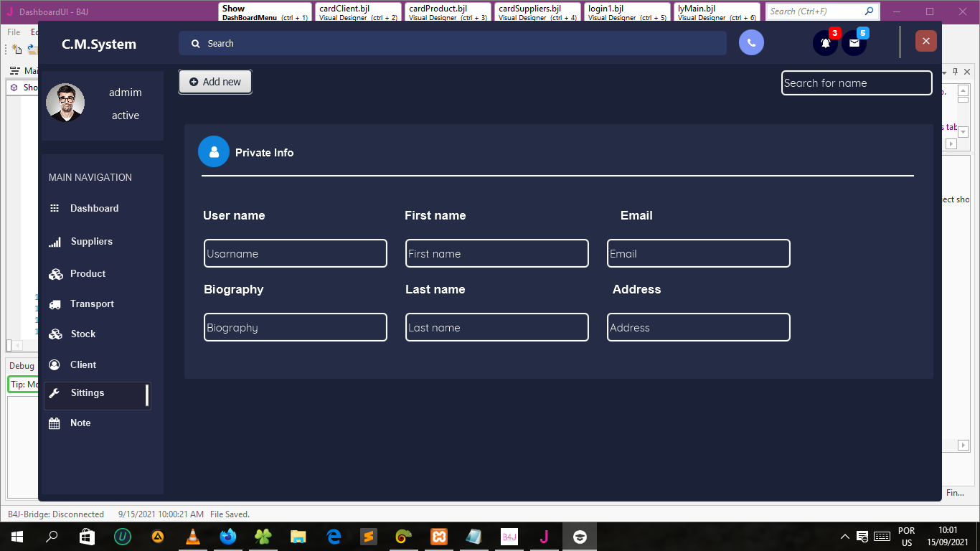980x551 pixels.
Task: Click the new-file icon in the B4J toolbar
Action: [x=17, y=50]
